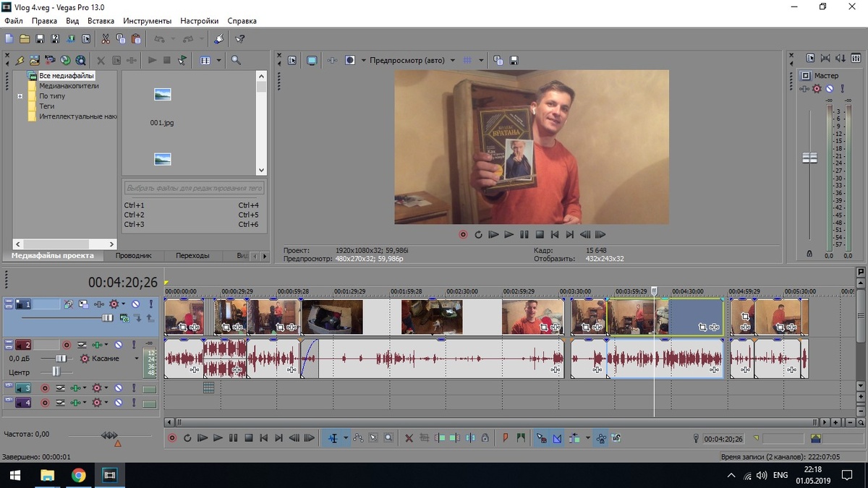868x488 pixels.
Task: Open the Master Bus FX gear icon
Action: [817, 88]
